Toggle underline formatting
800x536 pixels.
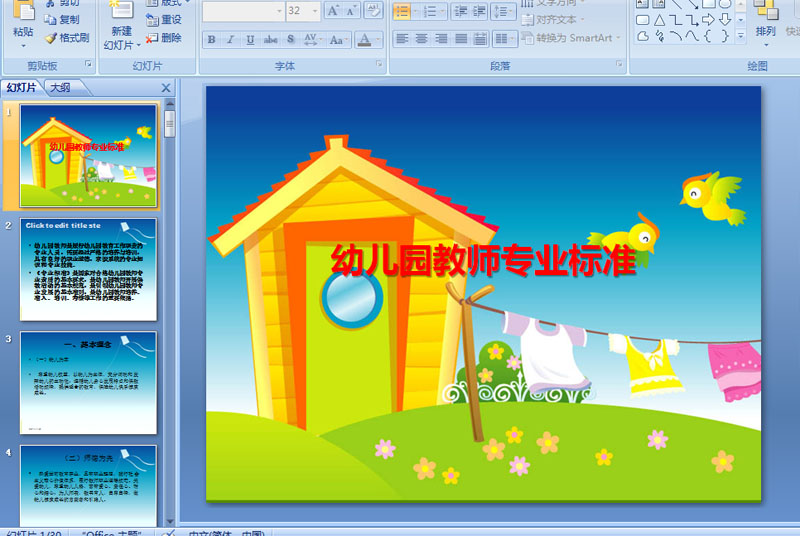click(x=250, y=40)
